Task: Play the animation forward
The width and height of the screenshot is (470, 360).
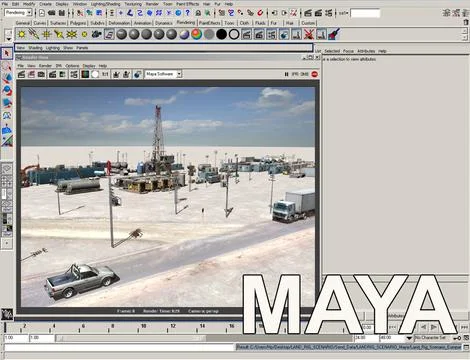Action: click(434, 327)
